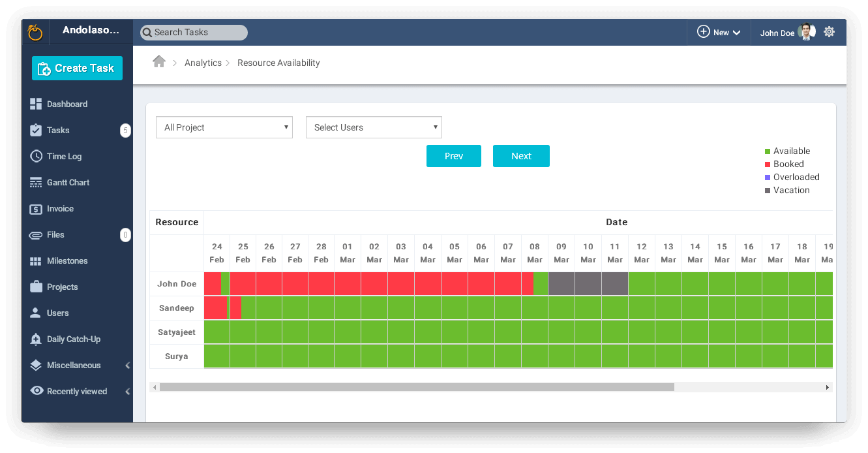Click the Satyajeet resource row label
This screenshot has width=868, height=453.
tap(177, 332)
